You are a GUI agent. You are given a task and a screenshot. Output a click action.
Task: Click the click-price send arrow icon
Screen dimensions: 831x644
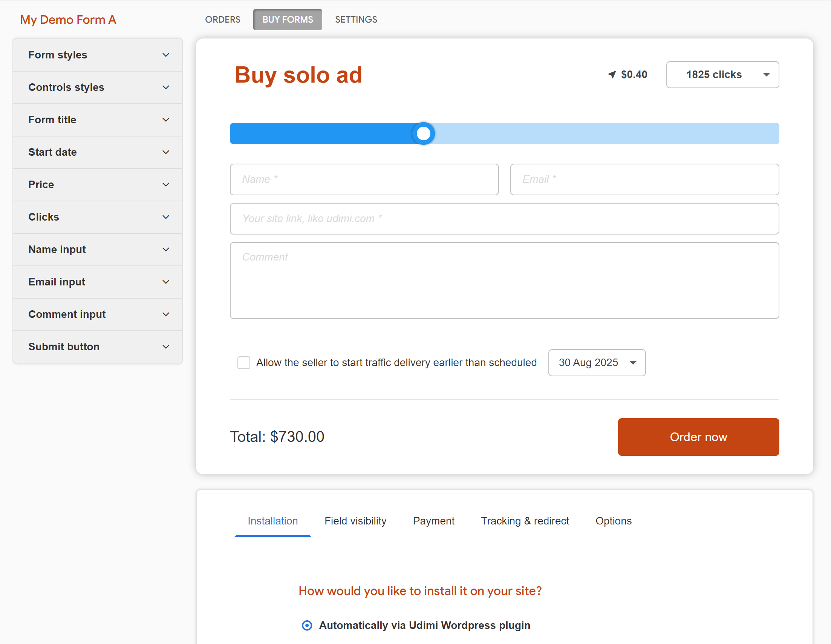tap(612, 75)
